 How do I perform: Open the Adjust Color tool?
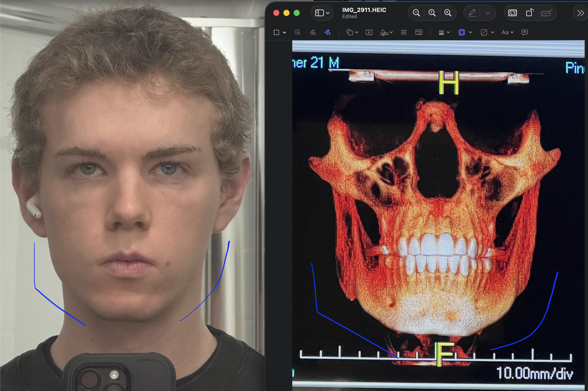pyautogui.click(x=404, y=32)
